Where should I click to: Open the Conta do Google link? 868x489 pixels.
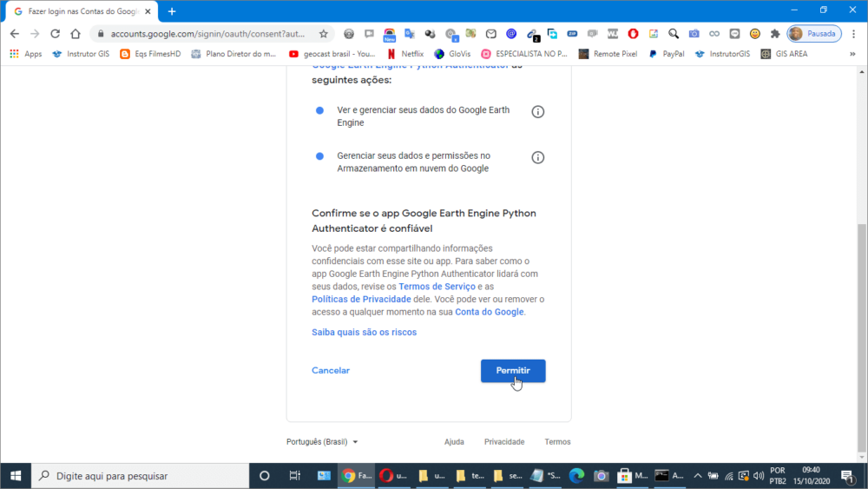[x=490, y=312]
